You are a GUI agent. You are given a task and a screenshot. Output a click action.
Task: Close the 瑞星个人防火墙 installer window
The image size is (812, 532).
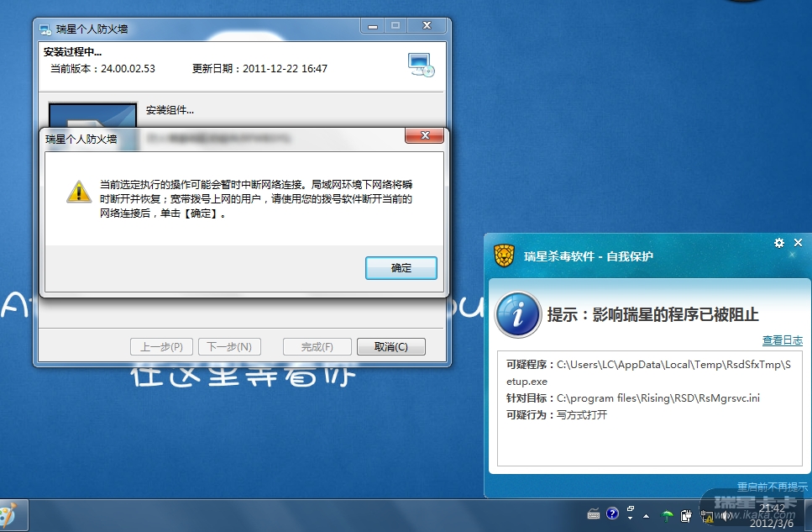[x=427, y=25]
